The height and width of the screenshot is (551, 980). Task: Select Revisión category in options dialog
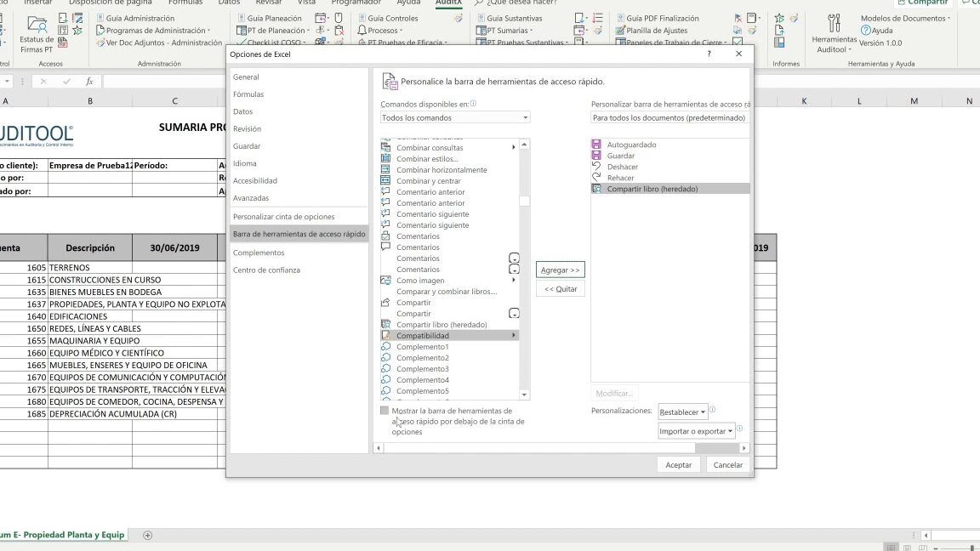[x=299, y=128]
